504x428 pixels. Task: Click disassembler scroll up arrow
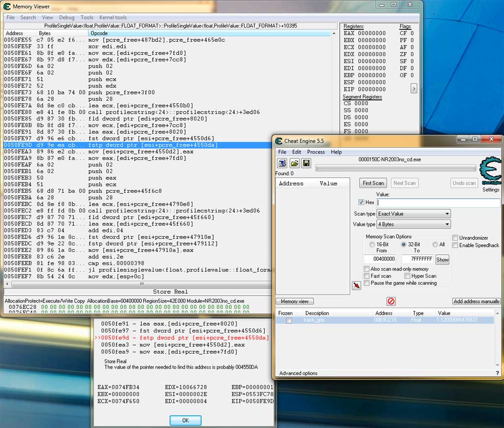pos(334,33)
